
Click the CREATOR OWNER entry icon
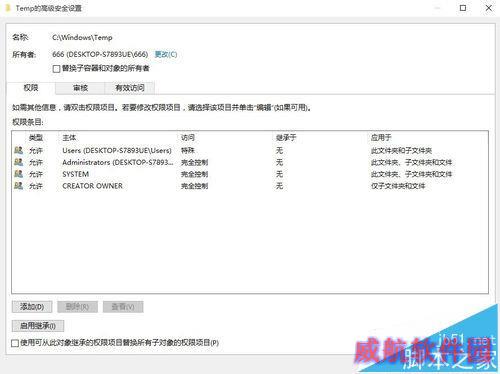(19, 186)
